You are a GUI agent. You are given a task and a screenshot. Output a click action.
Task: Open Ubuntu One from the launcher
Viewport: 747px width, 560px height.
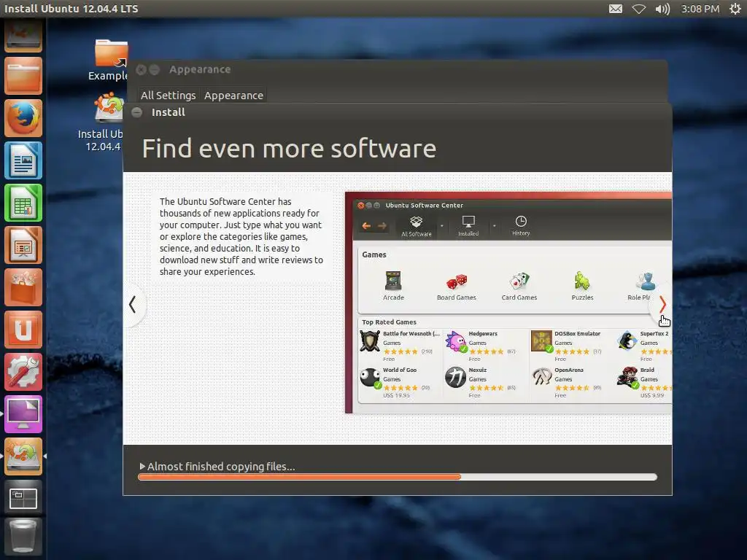point(23,330)
